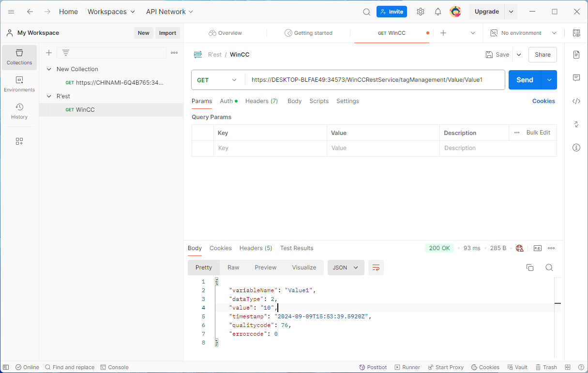Open Environments in the sidebar
This screenshot has height=373, width=588.
[x=19, y=84]
